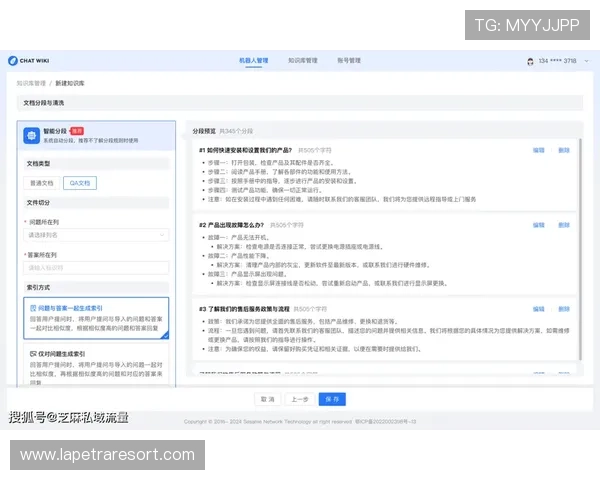Click segment title #2 产品出现故障怎么办?
The width and height of the screenshot is (600, 480).
[231, 225]
